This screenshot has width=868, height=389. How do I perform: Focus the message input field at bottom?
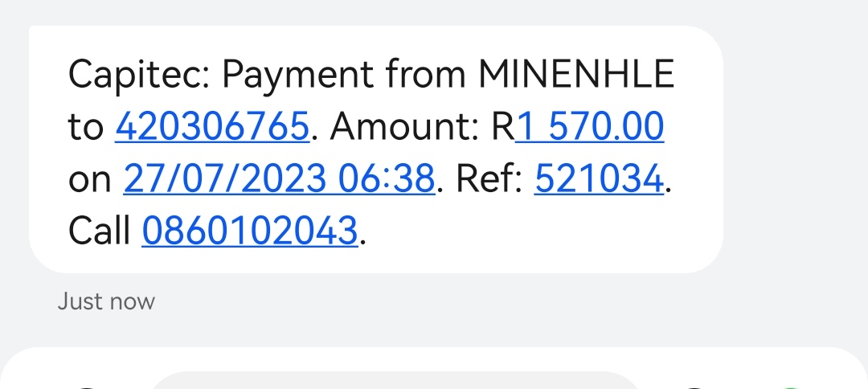pyautogui.click(x=395, y=381)
